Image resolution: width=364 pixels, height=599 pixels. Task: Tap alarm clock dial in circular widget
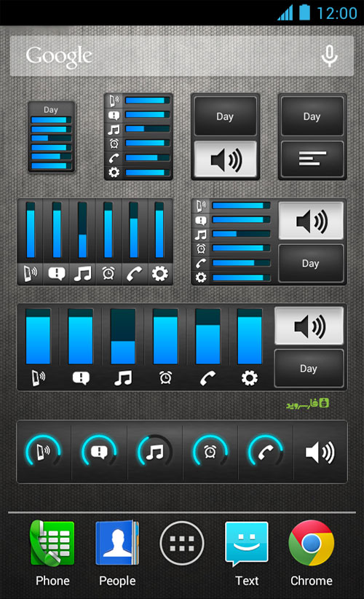[210, 452]
